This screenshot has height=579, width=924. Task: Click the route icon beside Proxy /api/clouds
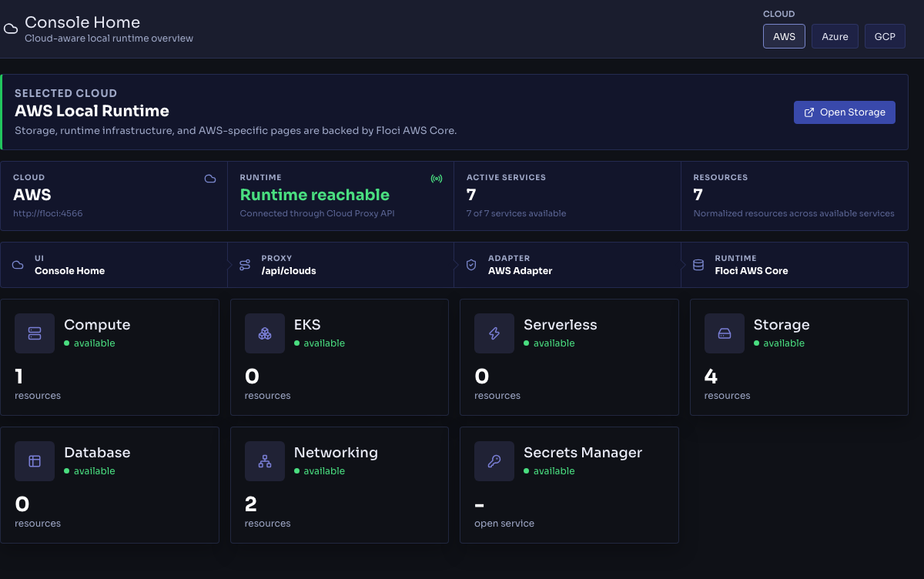click(x=245, y=265)
